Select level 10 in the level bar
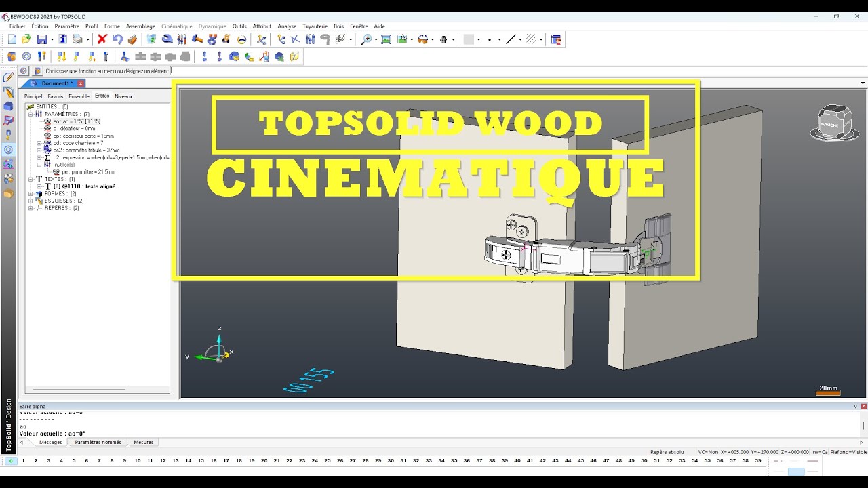The image size is (868, 488). click(x=137, y=461)
